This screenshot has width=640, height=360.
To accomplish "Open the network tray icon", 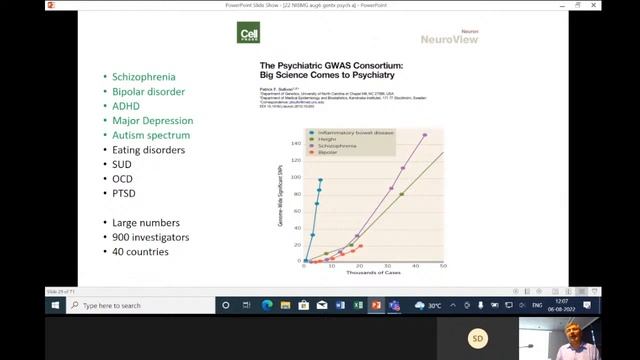I will (509, 305).
